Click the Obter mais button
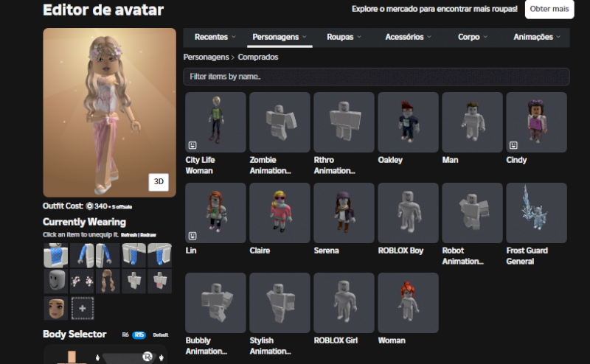This screenshot has height=364, width=590. coord(549,9)
